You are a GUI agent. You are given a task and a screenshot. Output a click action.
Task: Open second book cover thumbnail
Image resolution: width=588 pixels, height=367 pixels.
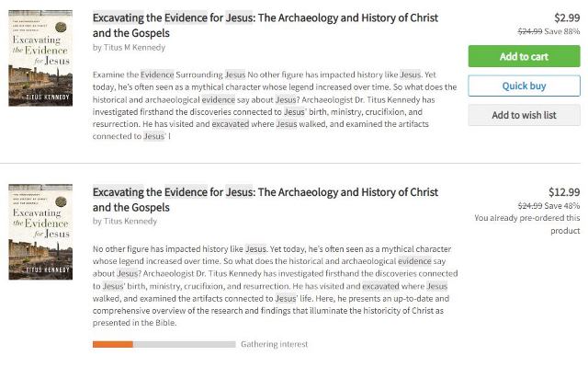tap(40, 232)
